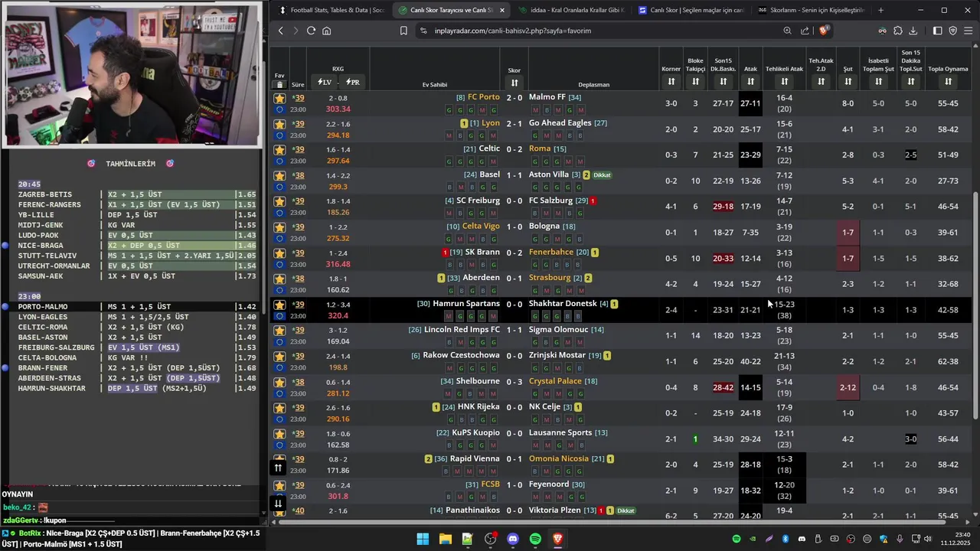Sort by the İsabetli Toplam Şut column arrows
This screenshot has height=551, width=980.
tap(878, 81)
